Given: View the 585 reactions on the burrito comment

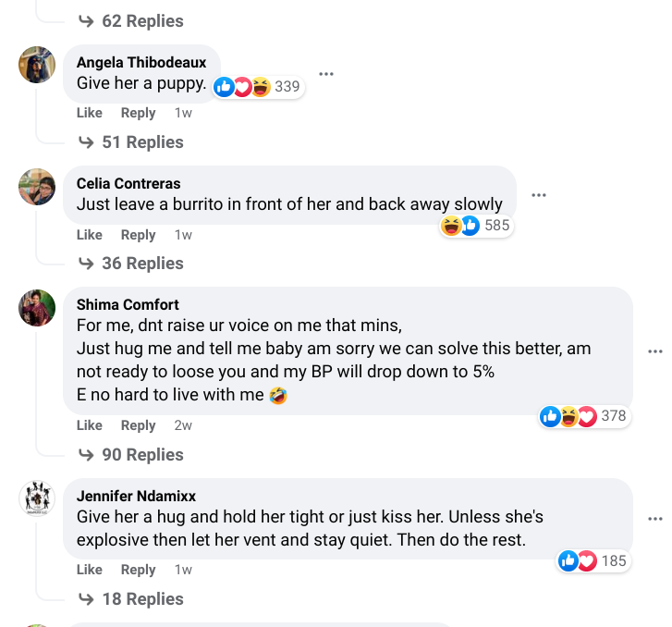Looking at the screenshot, I should click(x=476, y=225).
